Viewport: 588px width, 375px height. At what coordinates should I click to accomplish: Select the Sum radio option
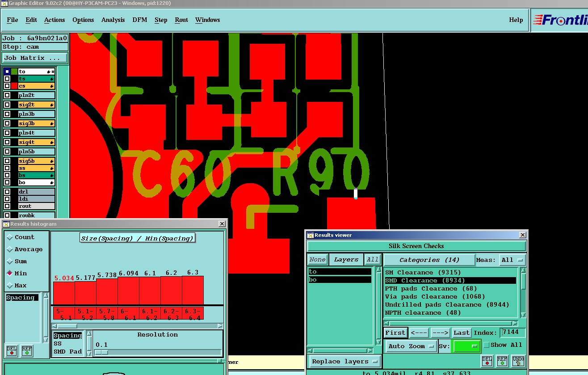[x=10, y=261]
